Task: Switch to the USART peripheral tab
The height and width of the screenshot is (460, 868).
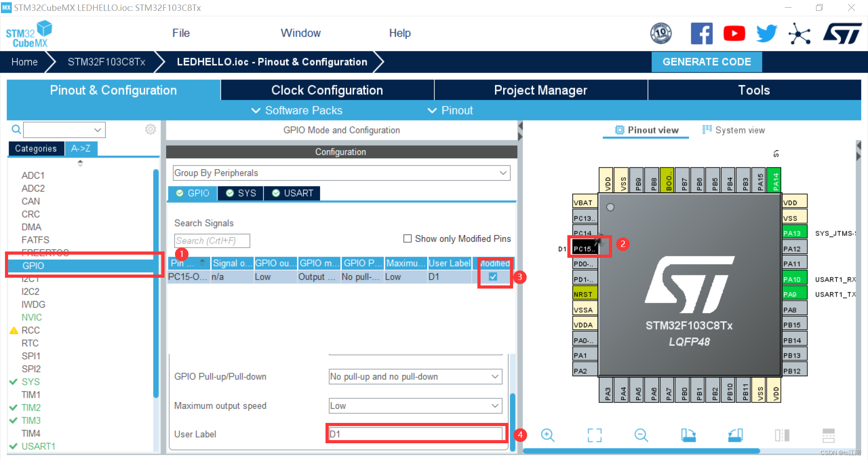Action: 292,193
